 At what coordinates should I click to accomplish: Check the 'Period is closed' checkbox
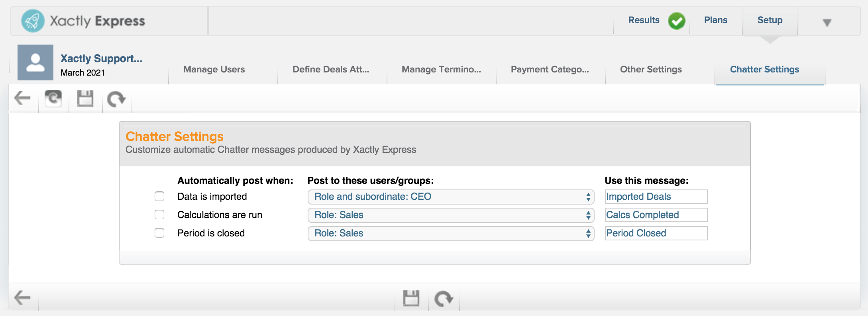(159, 233)
